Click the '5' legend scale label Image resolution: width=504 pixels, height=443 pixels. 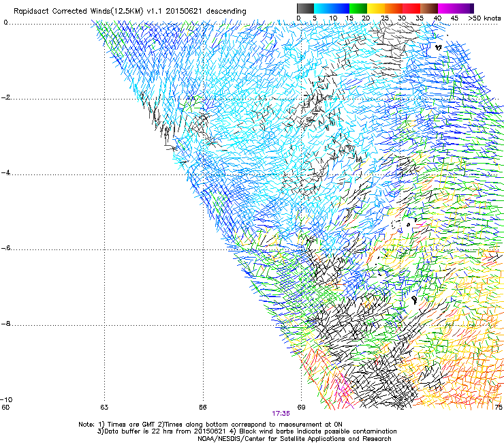click(315, 18)
